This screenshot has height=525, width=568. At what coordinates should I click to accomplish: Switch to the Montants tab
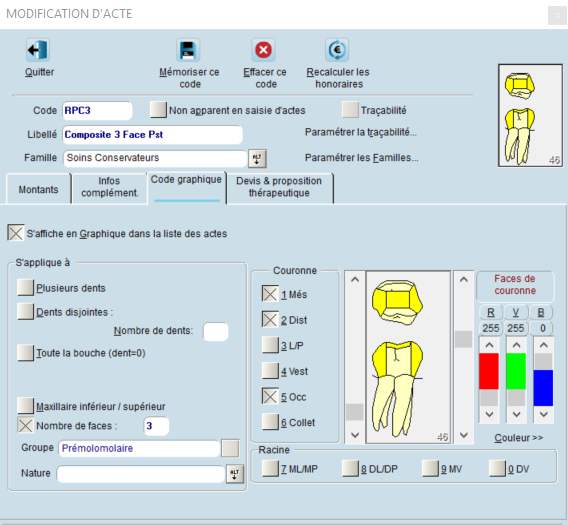click(x=38, y=189)
